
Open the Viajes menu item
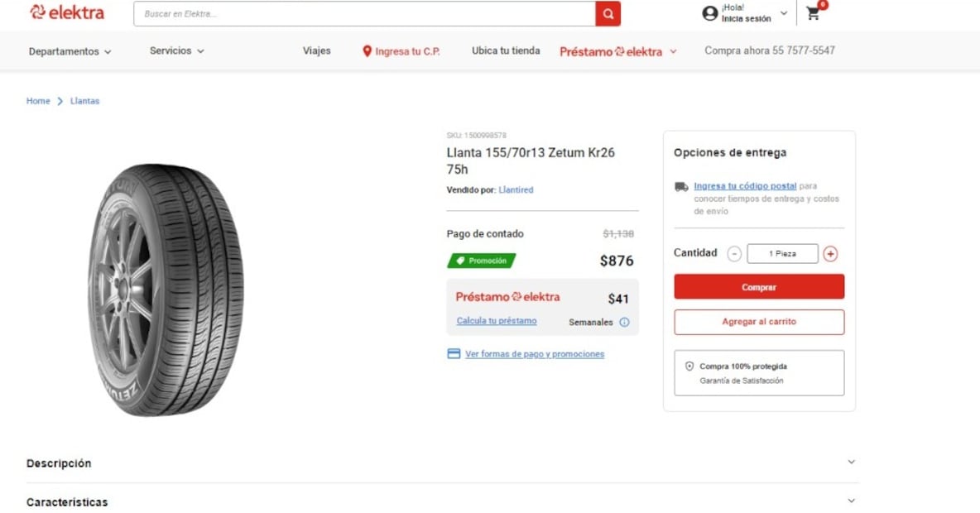(x=317, y=50)
